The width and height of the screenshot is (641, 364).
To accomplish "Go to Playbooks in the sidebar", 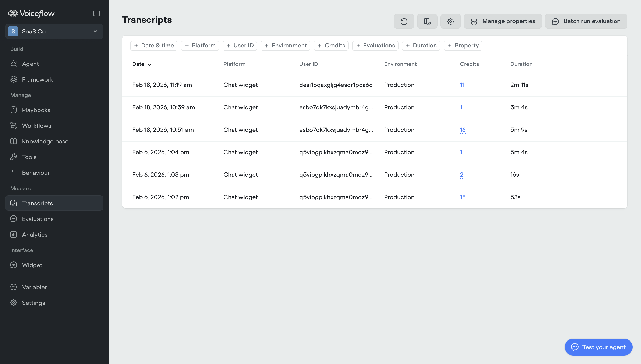I will (x=36, y=110).
